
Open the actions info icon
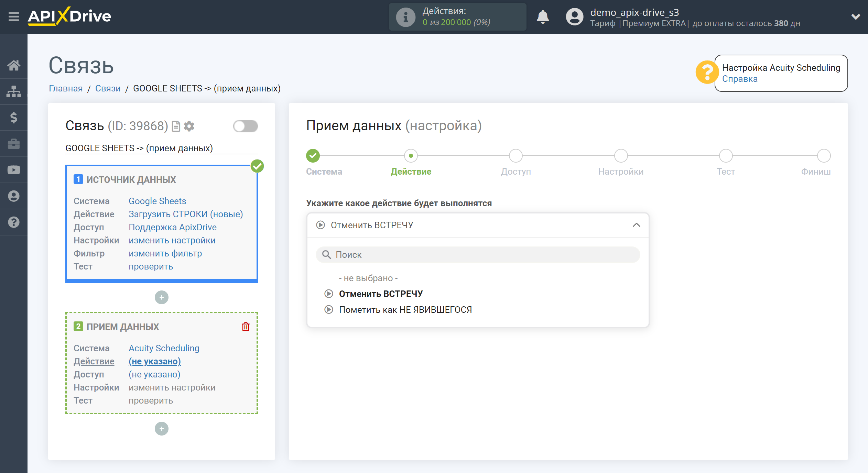[405, 17]
